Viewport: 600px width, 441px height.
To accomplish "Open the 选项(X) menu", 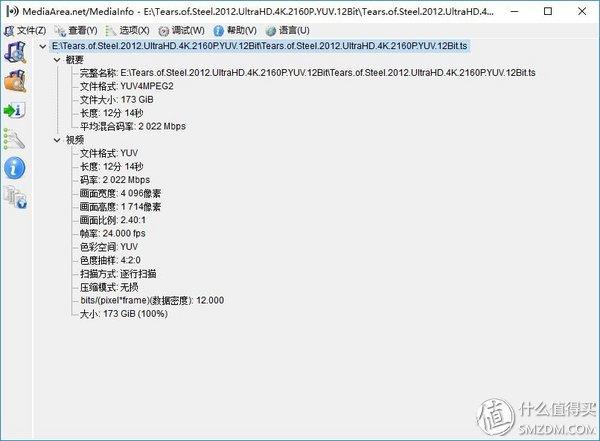I will 127,31.
